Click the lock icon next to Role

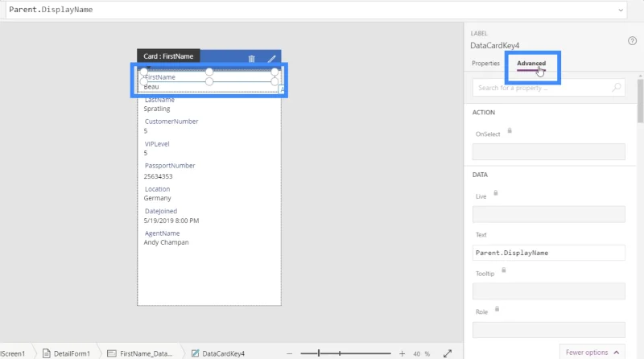(497, 309)
